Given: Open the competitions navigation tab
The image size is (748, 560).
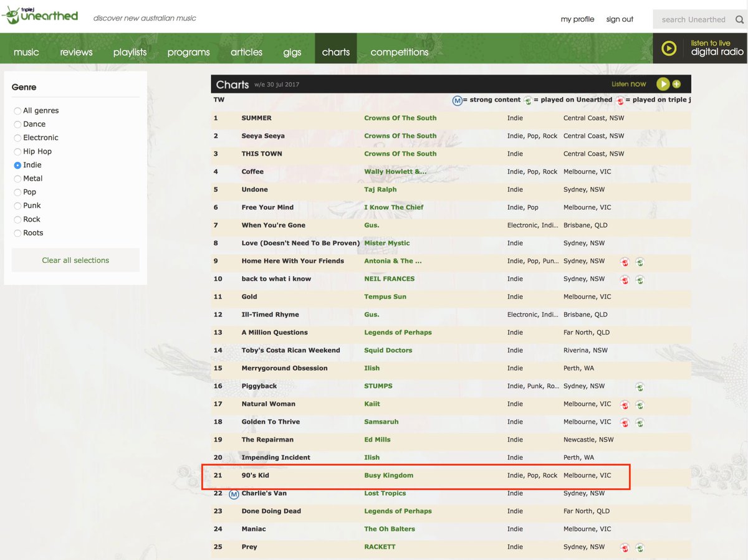Looking at the screenshot, I should click(x=400, y=52).
